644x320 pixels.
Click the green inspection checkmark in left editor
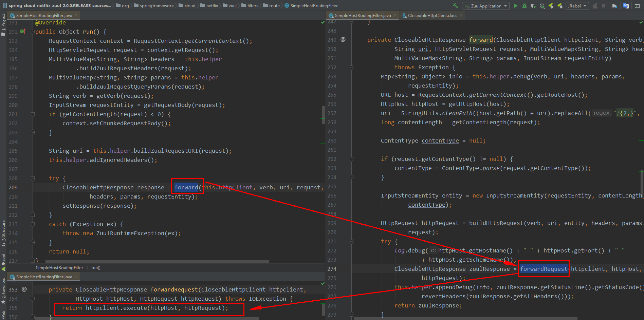click(323, 22)
